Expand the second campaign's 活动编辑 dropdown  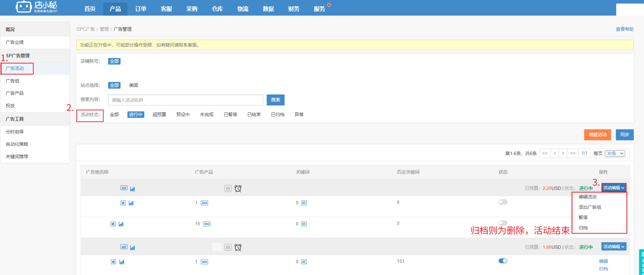point(614,247)
